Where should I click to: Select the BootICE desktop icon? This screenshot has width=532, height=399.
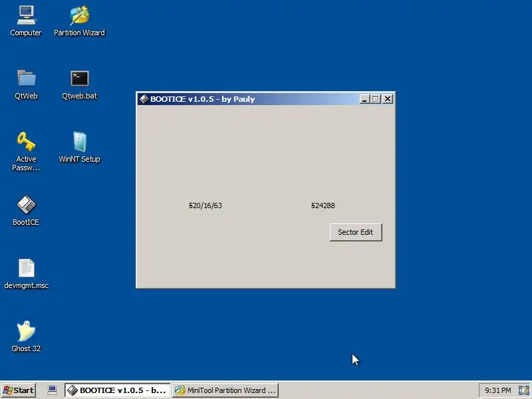click(x=26, y=210)
